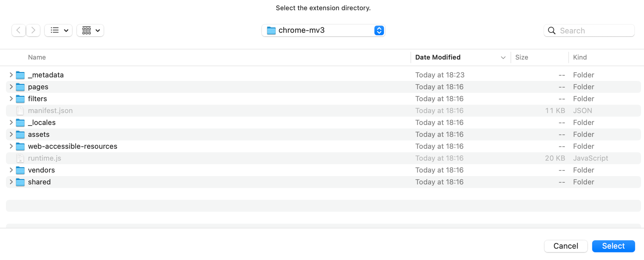Expand the filters folder chevron
The height and width of the screenshot is (260, 644).
(x=11, y=99)
